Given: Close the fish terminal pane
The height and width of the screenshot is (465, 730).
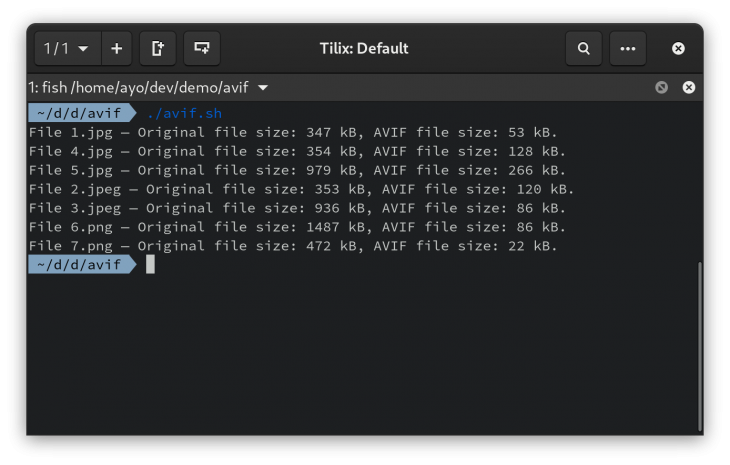Looking at the screenshot, I should click(688, 88).
